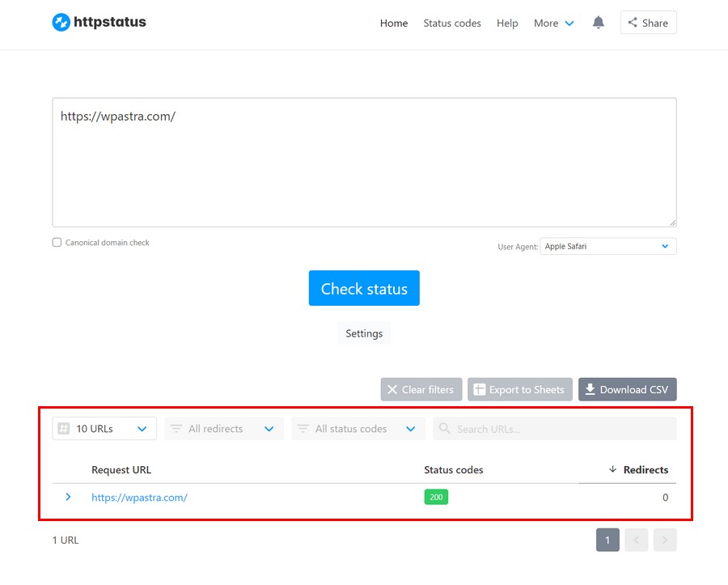
Task: Click the Status codes column header
Action: coord(453,469)
